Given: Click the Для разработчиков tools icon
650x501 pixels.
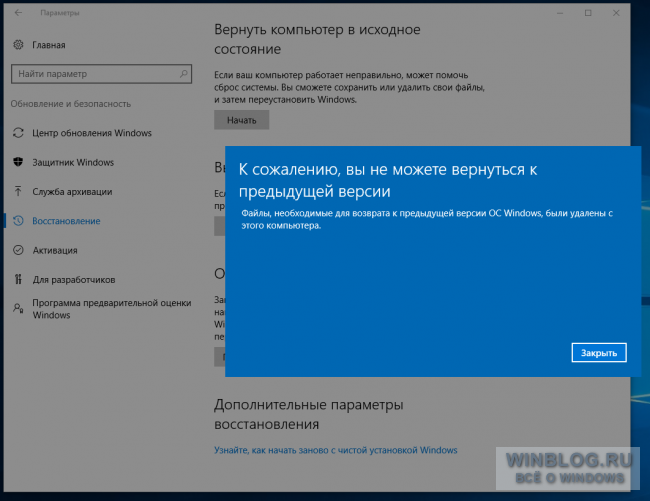Looking at the screenshot, I should click(x=18, y=279).
